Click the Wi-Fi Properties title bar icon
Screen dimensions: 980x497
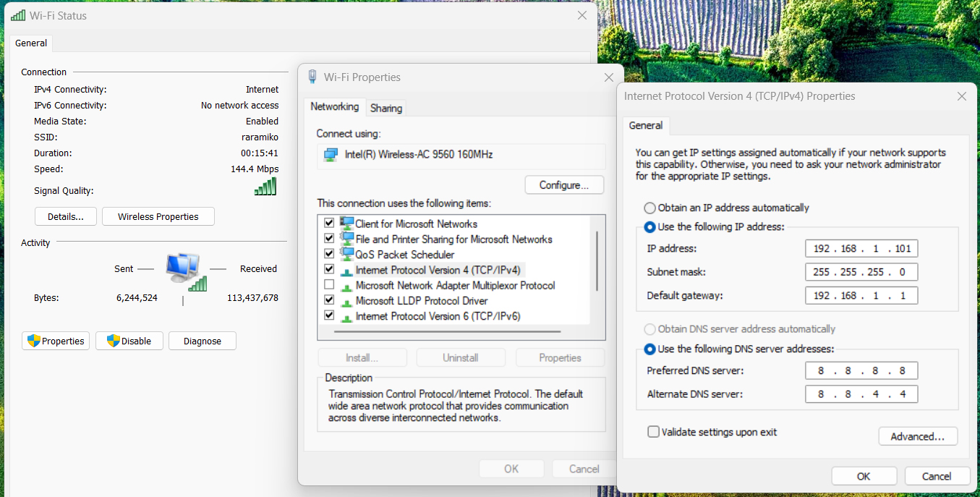coord(312,77)
